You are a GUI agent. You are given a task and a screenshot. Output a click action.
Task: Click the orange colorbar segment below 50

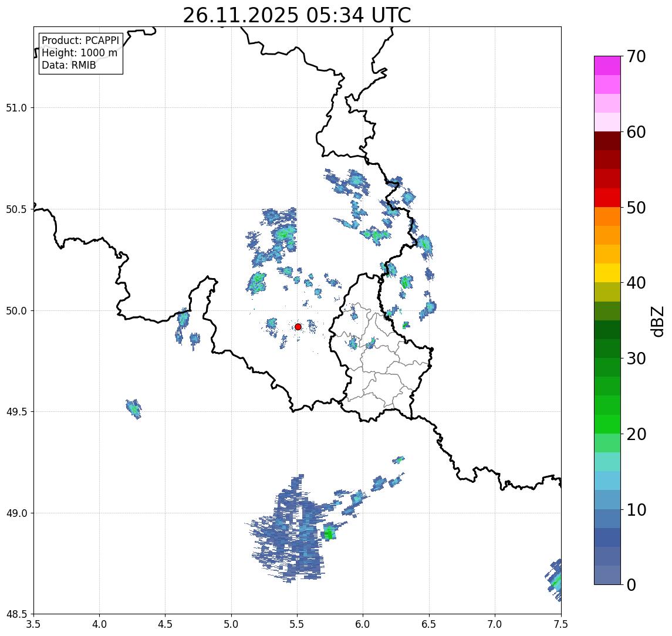(x=607, y=217)
